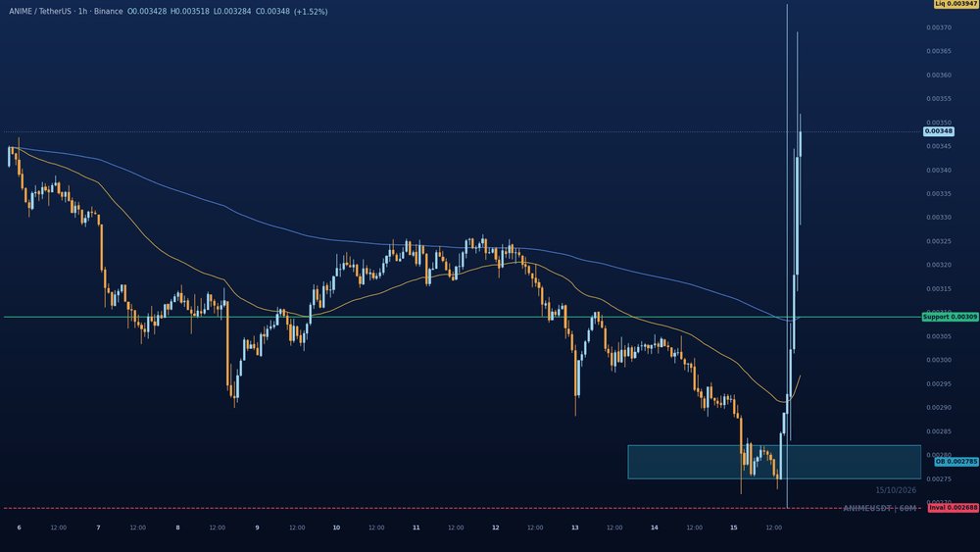Screen dimensions: 980x552
Task: Click the (+1.52%) change percentage
Action: coord(311,11)
